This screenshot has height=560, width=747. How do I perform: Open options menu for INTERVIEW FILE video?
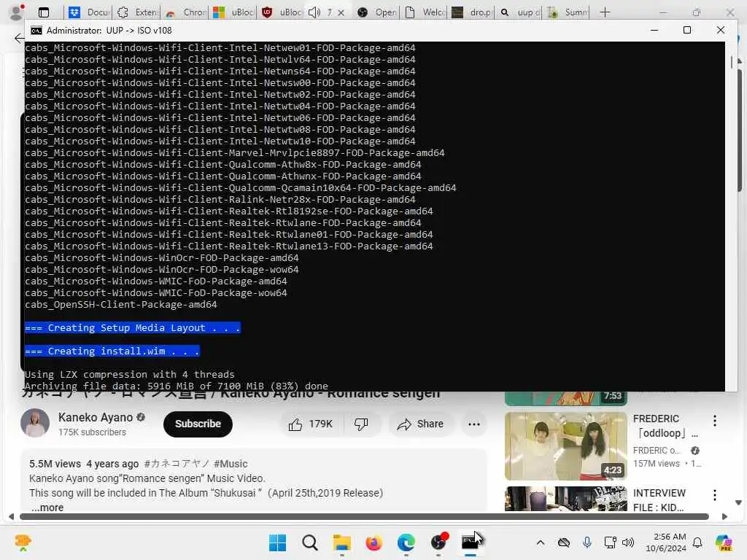coord(714,495)
